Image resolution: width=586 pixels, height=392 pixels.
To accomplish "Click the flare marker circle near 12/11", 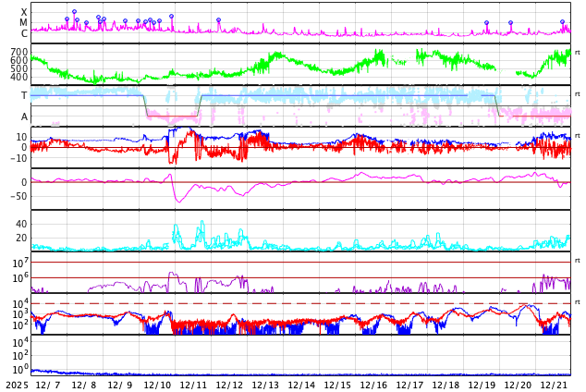I will click(218, 20).
